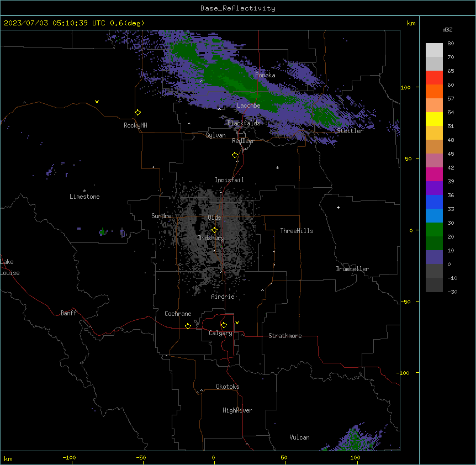Select the Innisfail label
Screen dimensions: 476x465
229,180
